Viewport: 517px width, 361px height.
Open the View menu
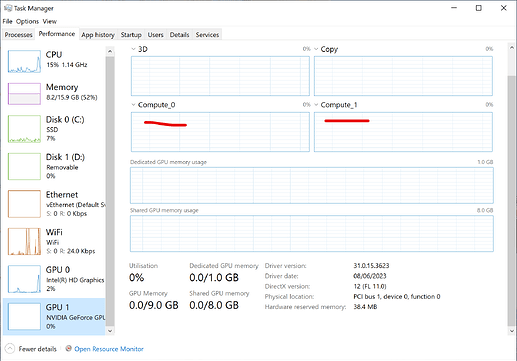(50, 21)
